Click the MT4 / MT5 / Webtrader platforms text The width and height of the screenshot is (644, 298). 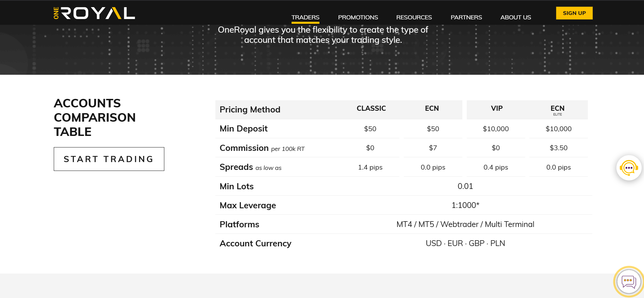[465, 224]
